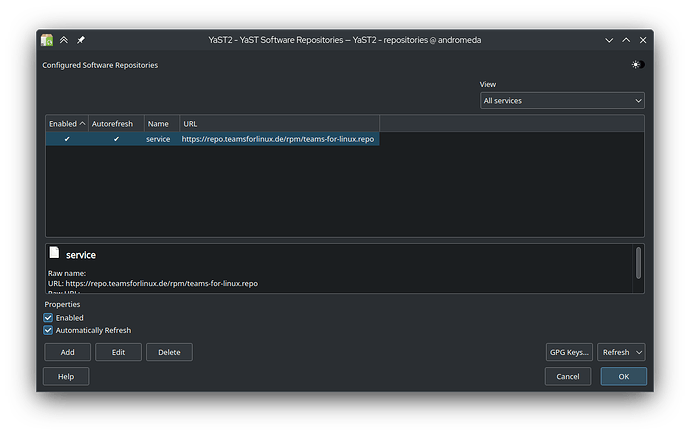Click the Enabled checkmark in service row
Viewport: 690px width, 435px height.
tap(67, 139)
